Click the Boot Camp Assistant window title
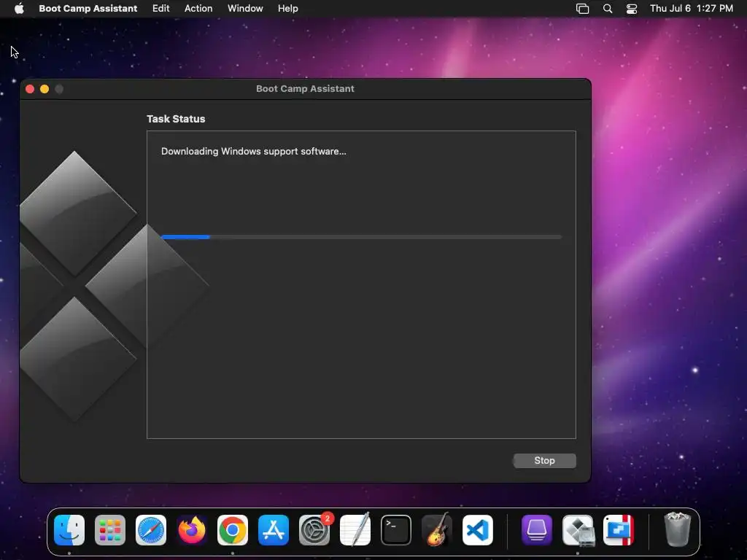This screenshot has width=747, height=560. point(305,88)
